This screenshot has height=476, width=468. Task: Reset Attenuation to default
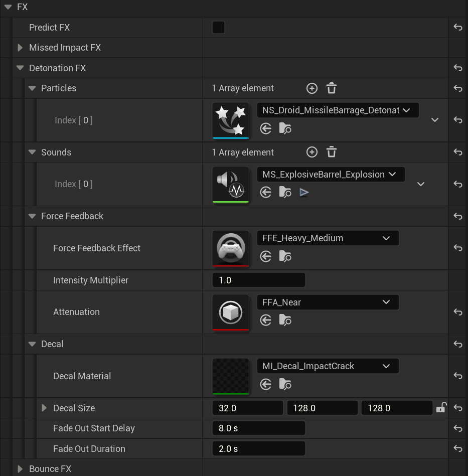(x=457, y=312)
